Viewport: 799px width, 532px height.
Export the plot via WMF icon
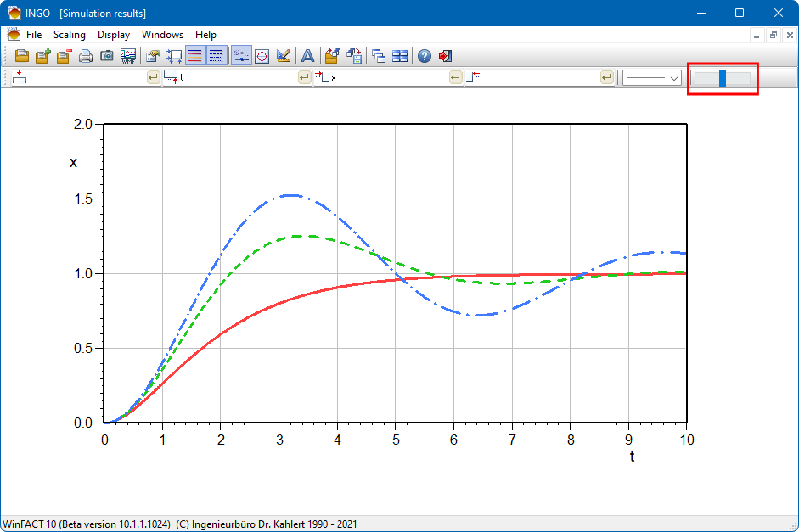(x=128, y=57)
